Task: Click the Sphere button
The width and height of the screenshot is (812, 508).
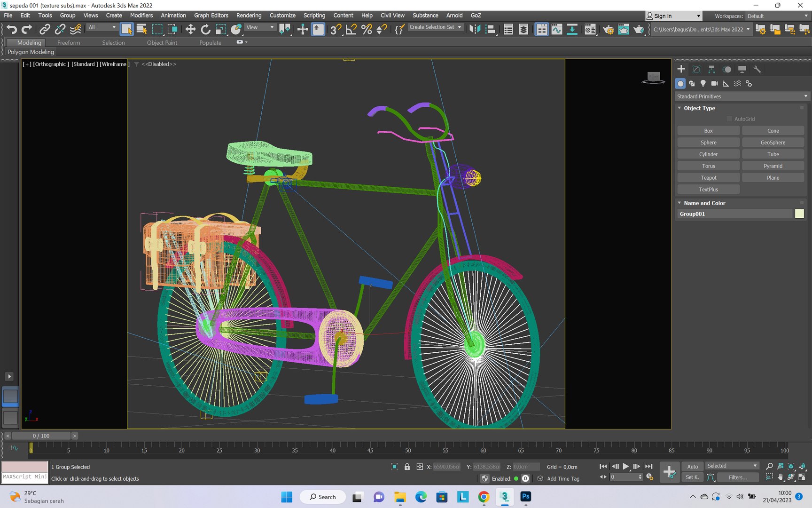Action: pos(709,143)
